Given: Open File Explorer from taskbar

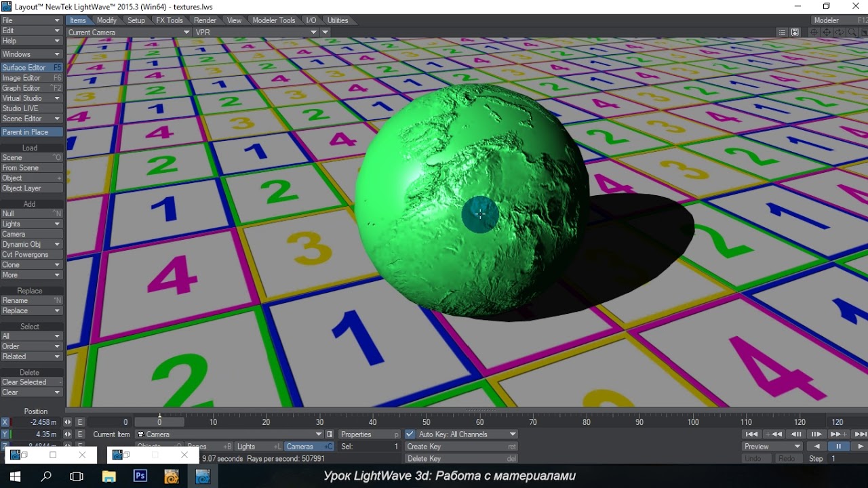Looking at the screenshot, I should pos(108,476).
